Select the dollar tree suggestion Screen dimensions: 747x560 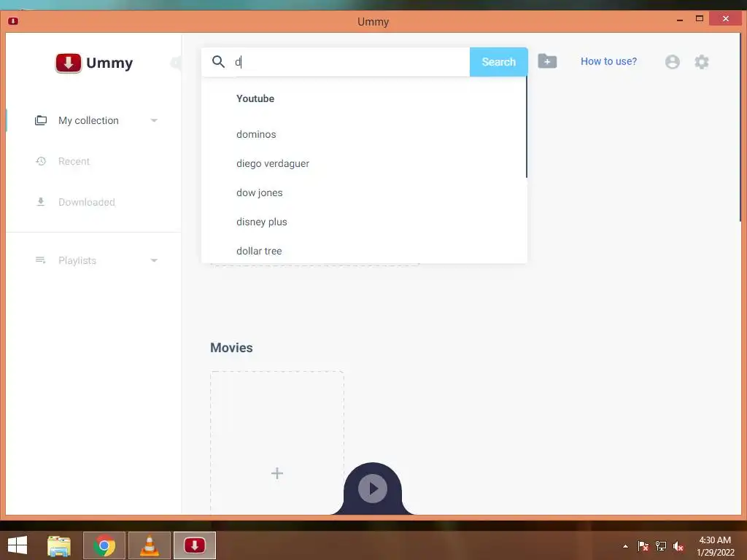pos(364,251)
